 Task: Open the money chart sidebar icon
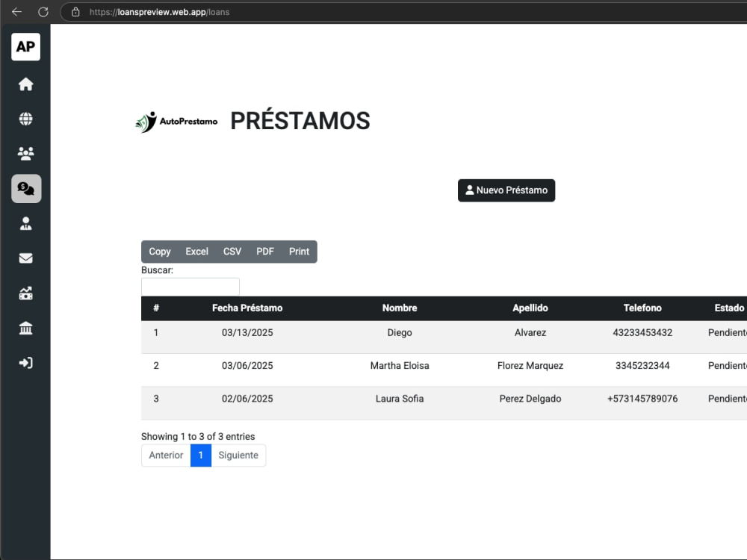[x=25, y=293]
